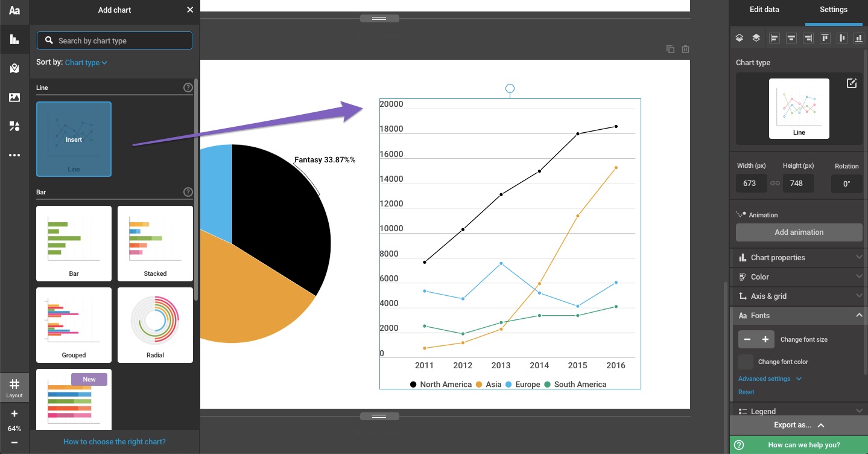The image size is (868, 454).
Task: Increase font size with plus button
Action: [765, 339]
